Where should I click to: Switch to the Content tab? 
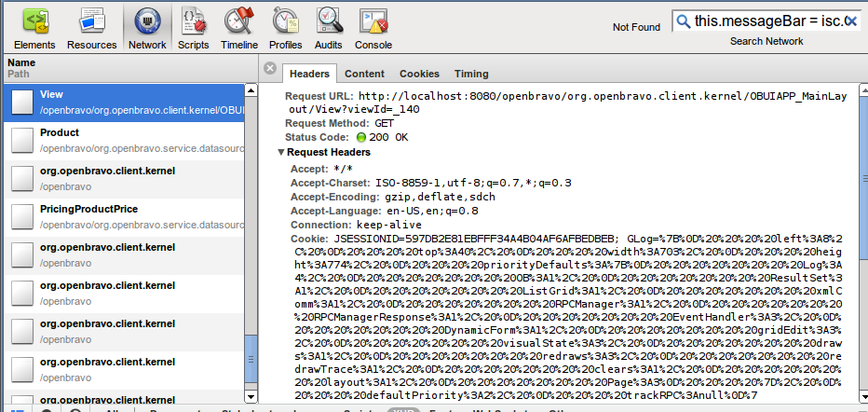pyautogui.click(x=364, y=74)
